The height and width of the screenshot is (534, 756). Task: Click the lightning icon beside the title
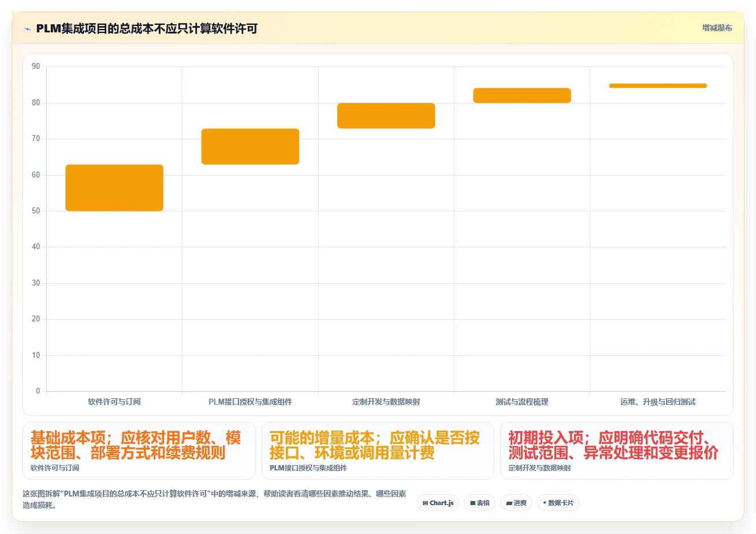pyautogui.click(x=27, y=28)
